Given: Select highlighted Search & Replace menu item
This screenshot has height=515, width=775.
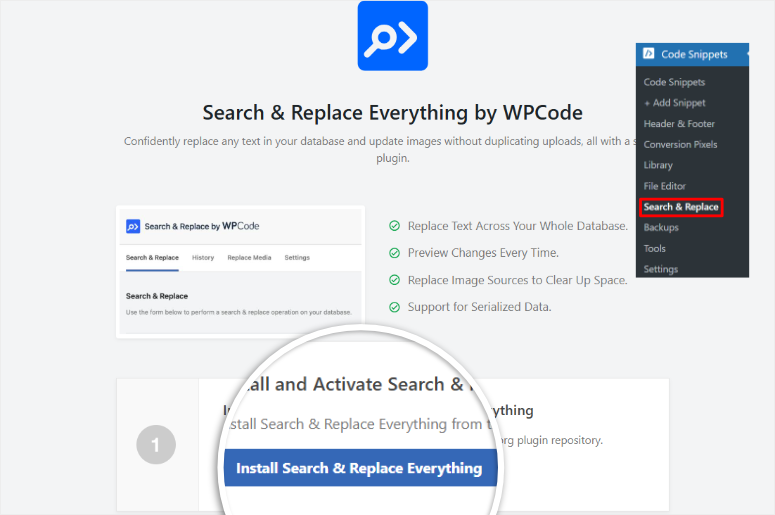Looking at the screenshot, I should click(x=681, y=207).
